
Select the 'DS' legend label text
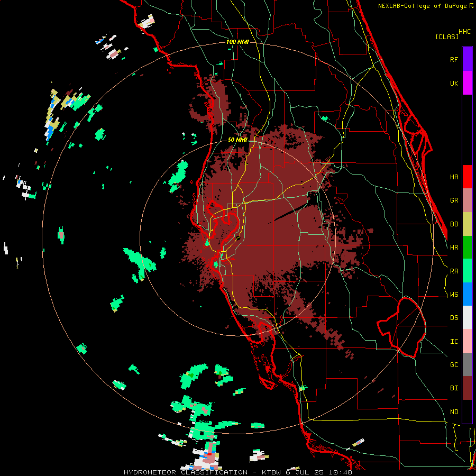coord(454,318)
